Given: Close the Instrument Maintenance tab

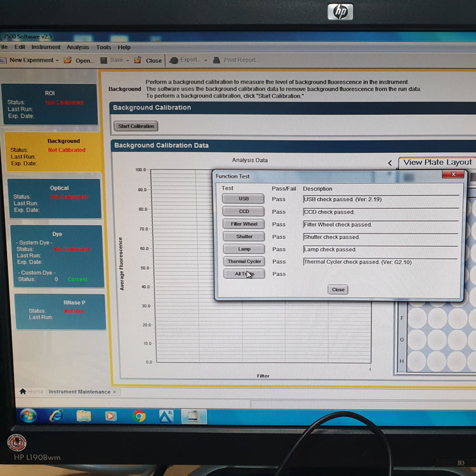Looking at the screenshot, I should (115, 392).
